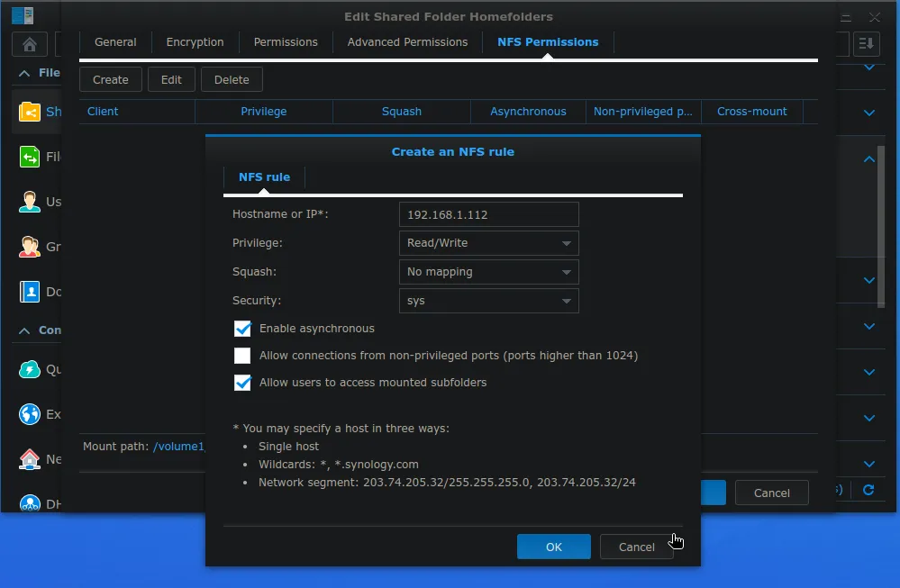The image size is (900, 588).
Task: Check allow connections from non-privileged ports
Action: coord(242,356)
